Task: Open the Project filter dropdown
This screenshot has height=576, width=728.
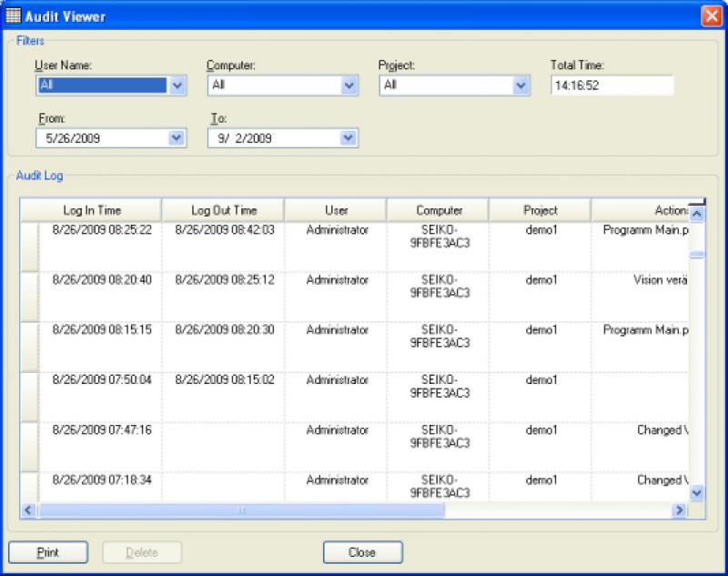Action: point(521,86)
